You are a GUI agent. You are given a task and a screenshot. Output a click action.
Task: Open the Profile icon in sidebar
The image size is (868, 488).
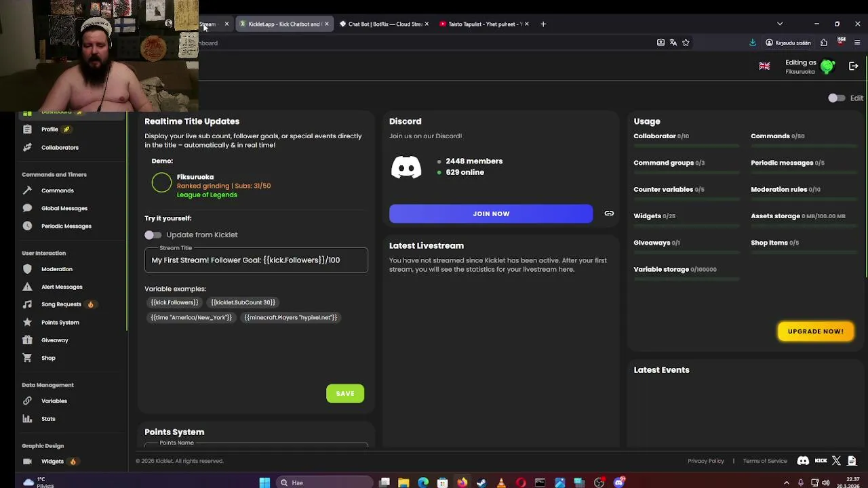[x=27, y=129]
